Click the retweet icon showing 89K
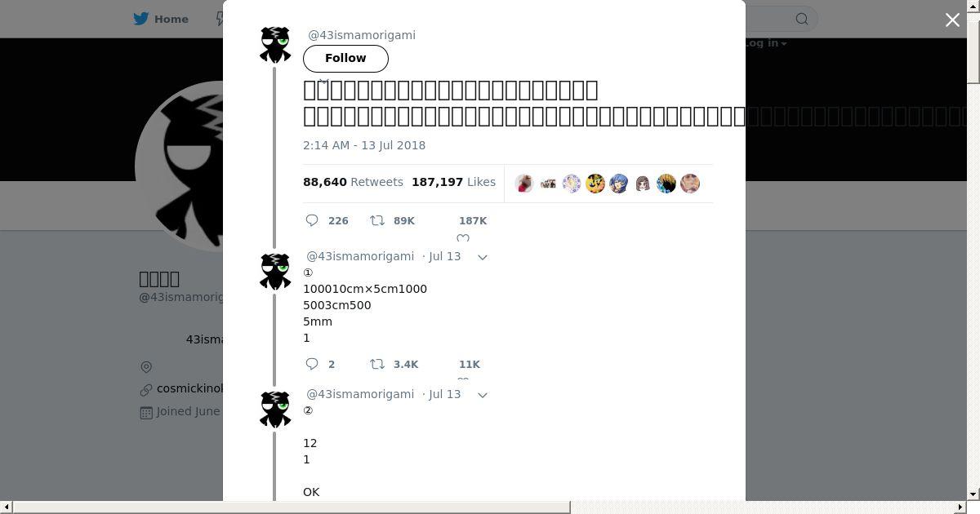The height and width of the screenshot is (514, 980). click(x=377, y=220)
